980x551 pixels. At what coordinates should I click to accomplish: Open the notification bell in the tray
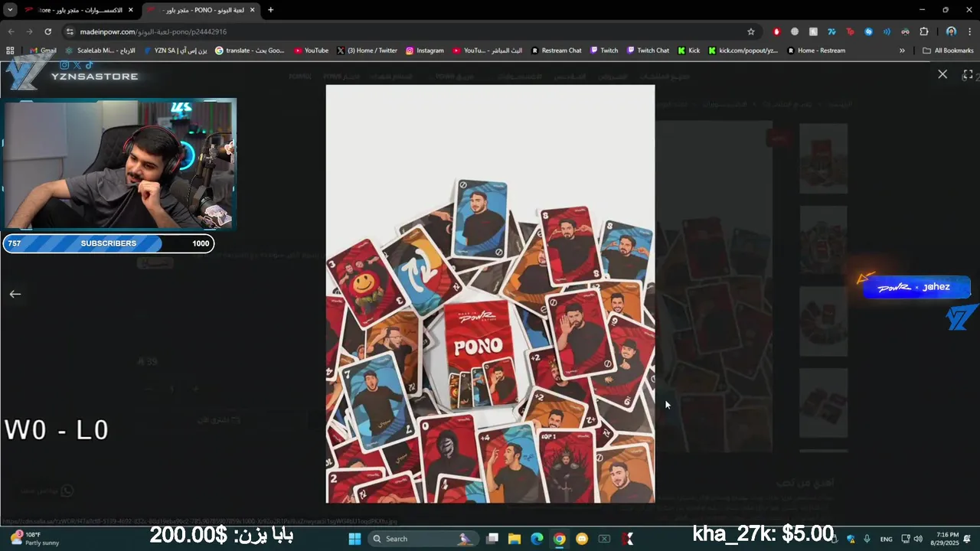[x=968, y=539]
